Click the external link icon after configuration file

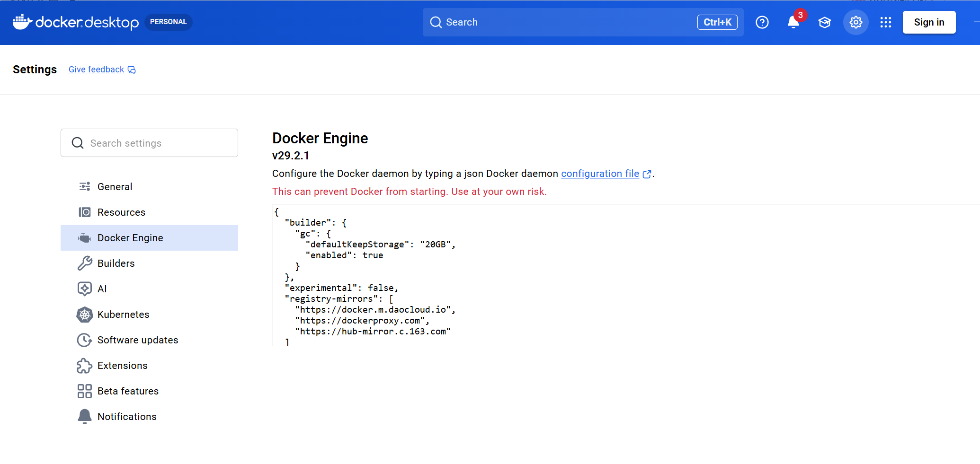(647, 174)
